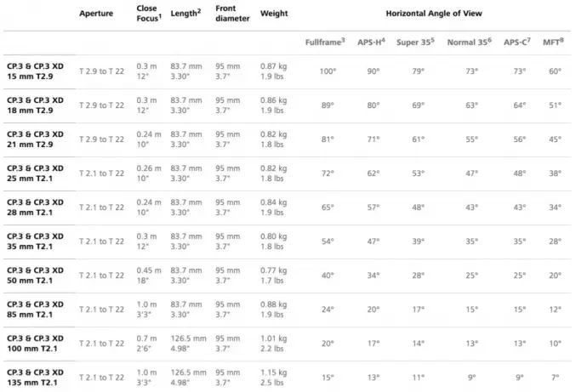This screenshot has height=392, width=587.
Task: Click the CP.3 18 mm T2.9 row label
Action: tap(35, 105)
